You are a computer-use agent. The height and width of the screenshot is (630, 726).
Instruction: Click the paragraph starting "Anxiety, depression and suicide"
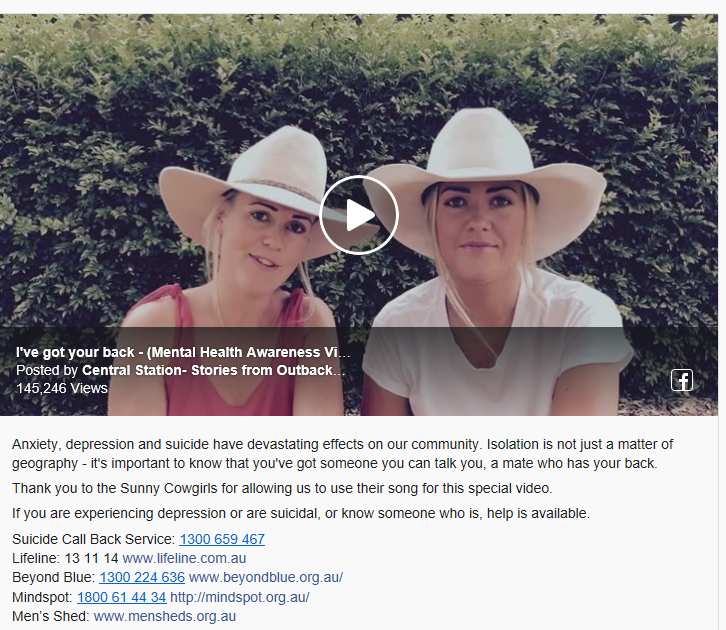(342, 454)
